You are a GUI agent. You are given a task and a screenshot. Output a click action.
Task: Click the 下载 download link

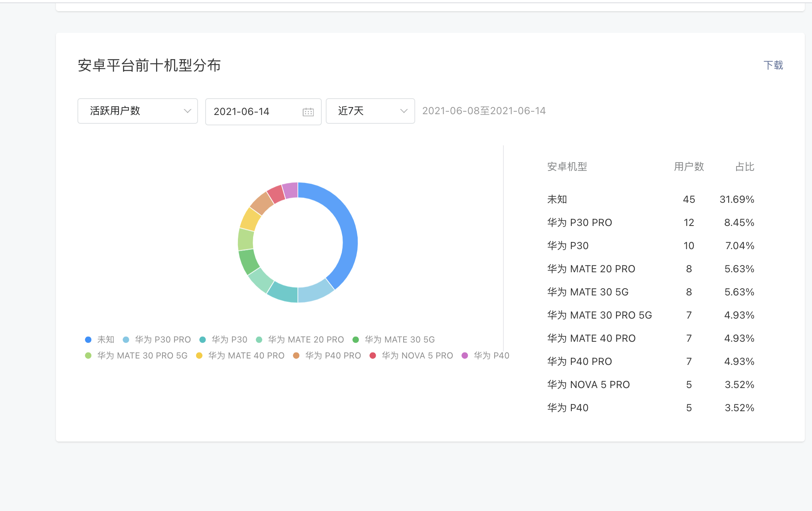[x=773, y=65]
